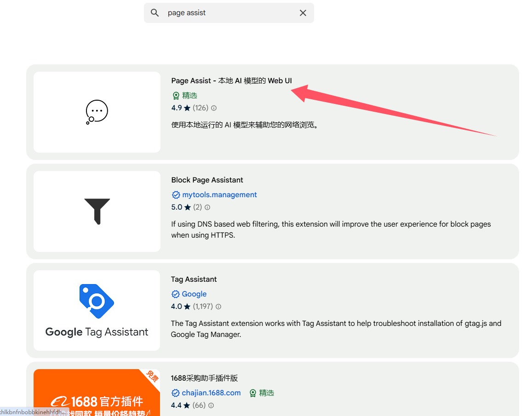This screenshot has height=416, width=532.
Task: Open the Block Page Assistant title
Action: 207,180
